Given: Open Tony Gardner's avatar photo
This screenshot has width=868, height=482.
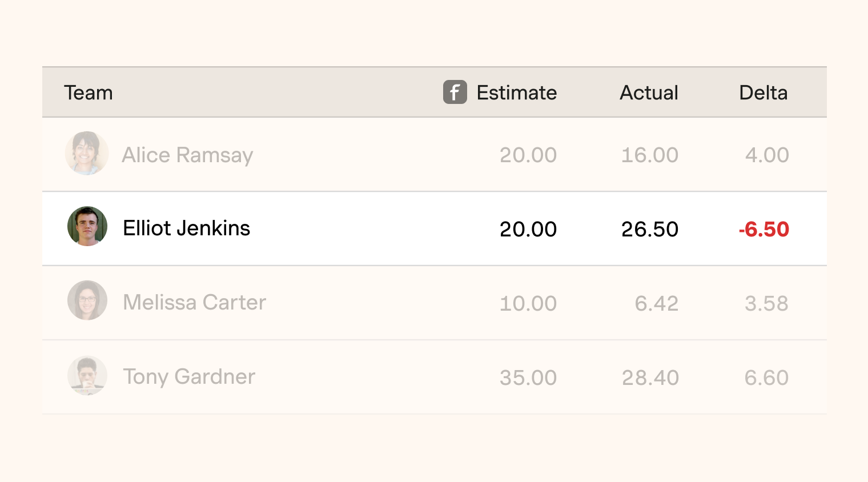Looking at the screenshot, I should point(87,375).
